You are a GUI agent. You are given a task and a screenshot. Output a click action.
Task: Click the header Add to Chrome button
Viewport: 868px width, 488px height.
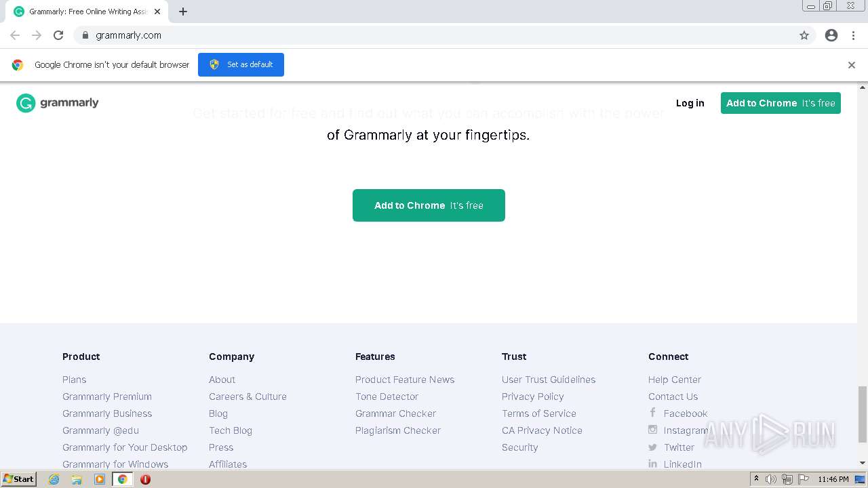click(x=781, y=103)
